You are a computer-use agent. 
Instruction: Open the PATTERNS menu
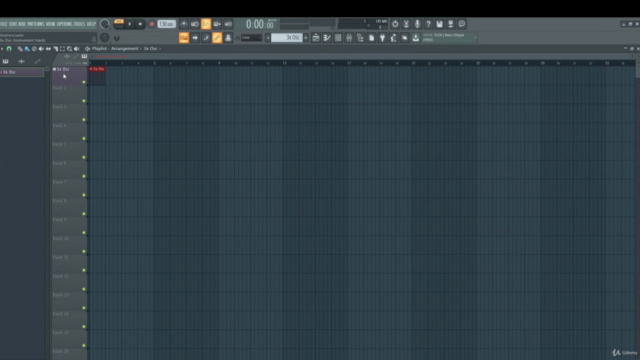click(36, 24)
